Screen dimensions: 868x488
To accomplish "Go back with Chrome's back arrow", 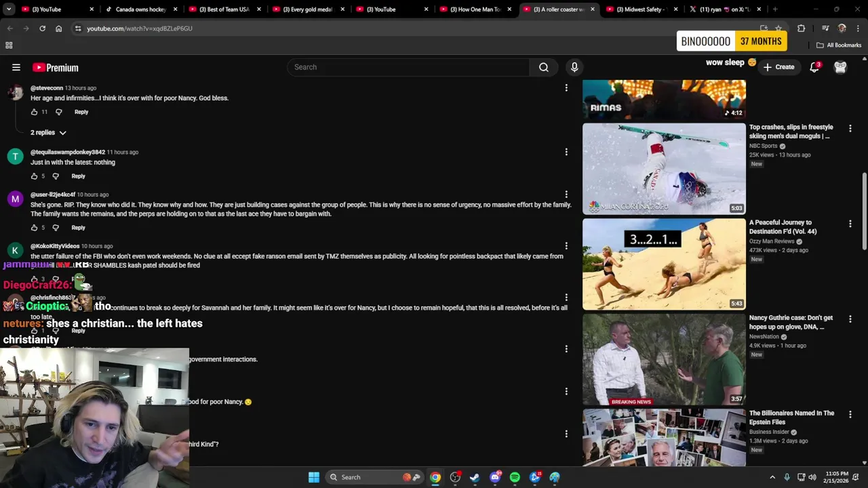I will coord(9,28).
